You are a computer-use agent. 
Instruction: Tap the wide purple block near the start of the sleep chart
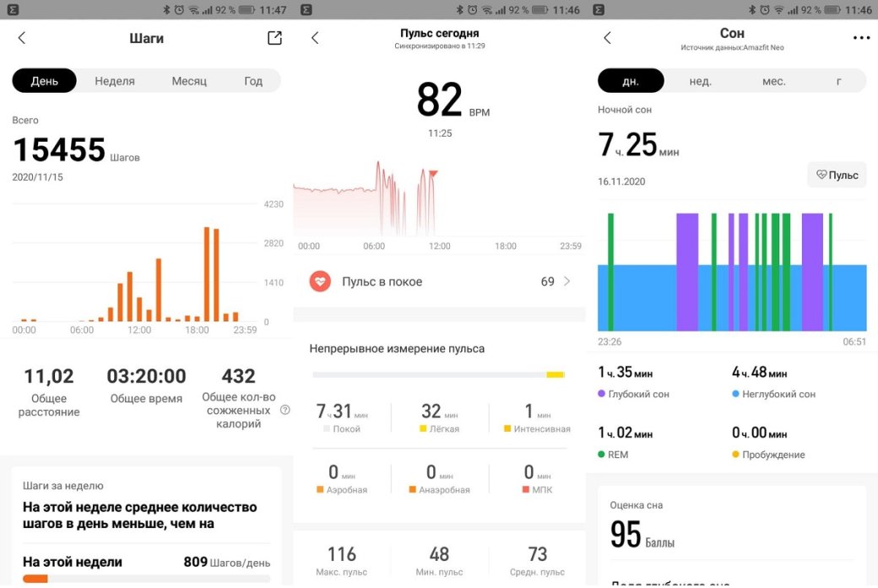point(687,272)
